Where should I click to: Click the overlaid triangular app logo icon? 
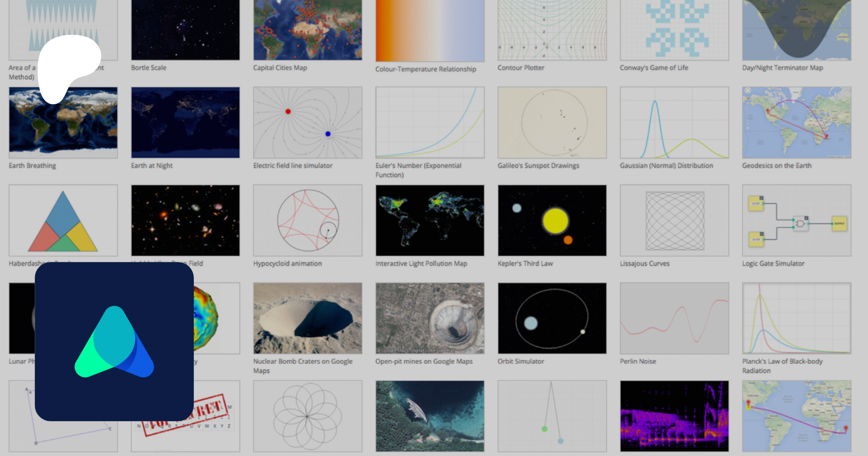[x=114, y=342]
